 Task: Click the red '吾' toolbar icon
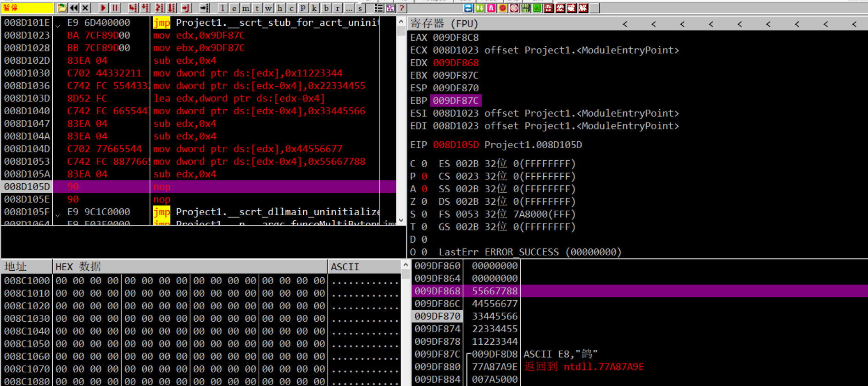click(x=548, y=8)
